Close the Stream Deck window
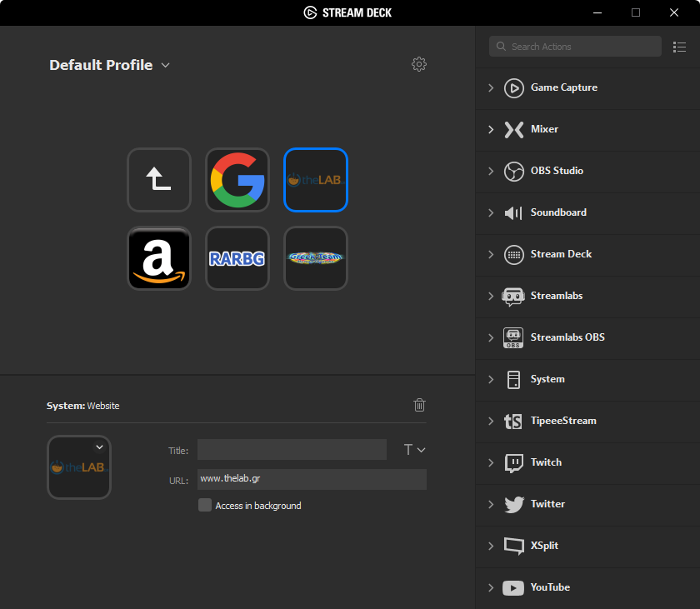Screen dimensions: 700x609 pyautogui.click(x=674, y=12)
